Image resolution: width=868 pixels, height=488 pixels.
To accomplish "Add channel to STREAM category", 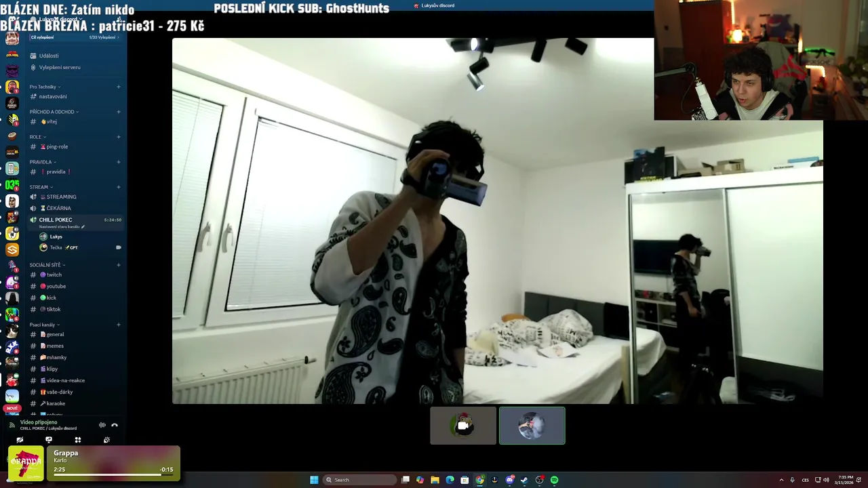I will pos(119,187).
